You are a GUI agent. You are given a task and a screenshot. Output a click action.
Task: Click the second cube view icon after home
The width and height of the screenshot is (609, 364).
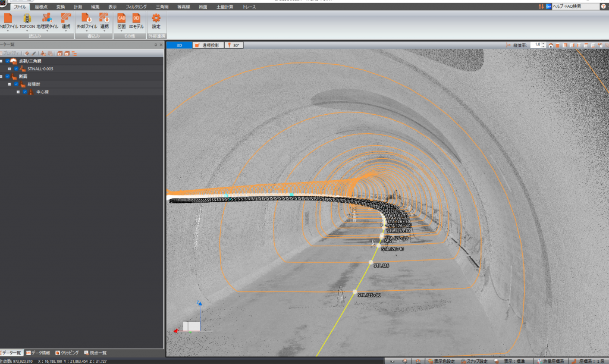[565, 45]
